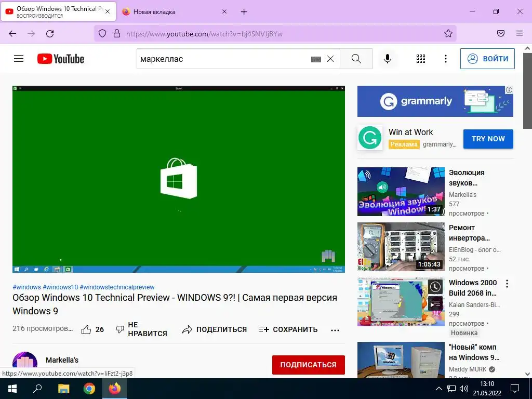Open the Ремонт инвертора video thumbnail
The image size is (532, 399).
401,247
